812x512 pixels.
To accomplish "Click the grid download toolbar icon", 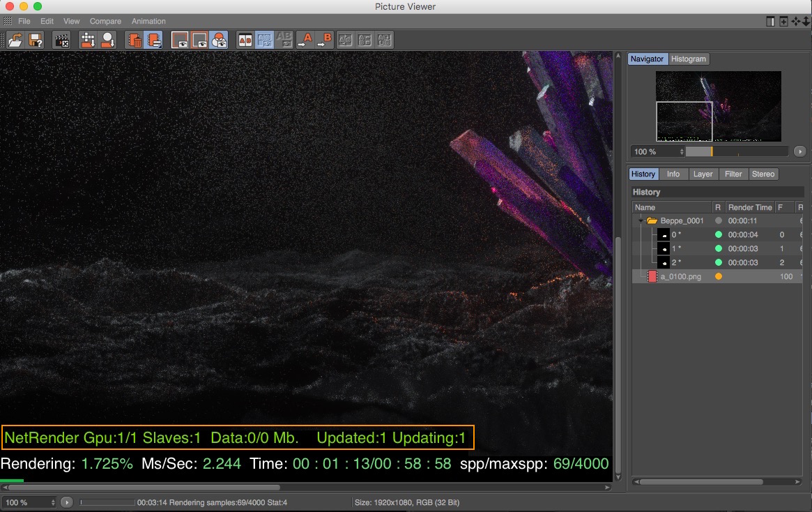I will click(x=88, y=40).
